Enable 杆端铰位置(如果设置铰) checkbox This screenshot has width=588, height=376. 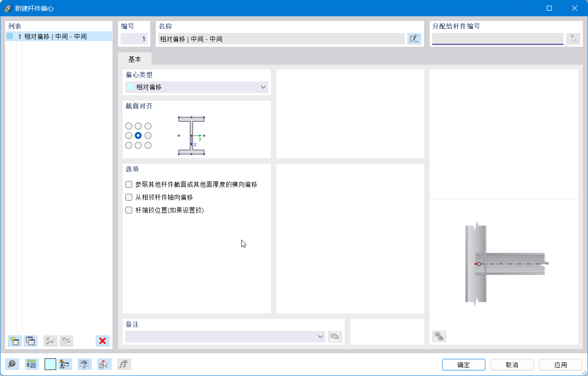pyautogui.click(x=128, y=210)
